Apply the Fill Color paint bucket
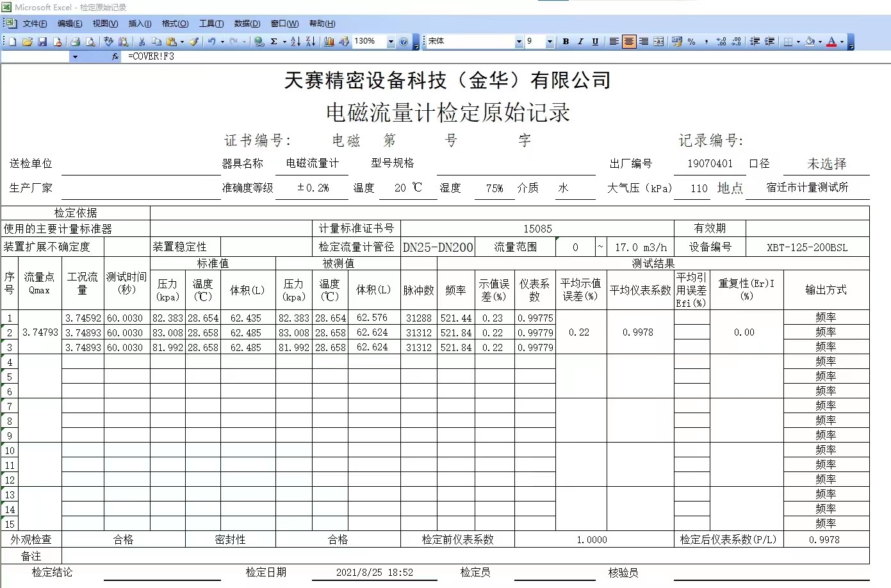891x588 pixels. (x=810, y=42)
